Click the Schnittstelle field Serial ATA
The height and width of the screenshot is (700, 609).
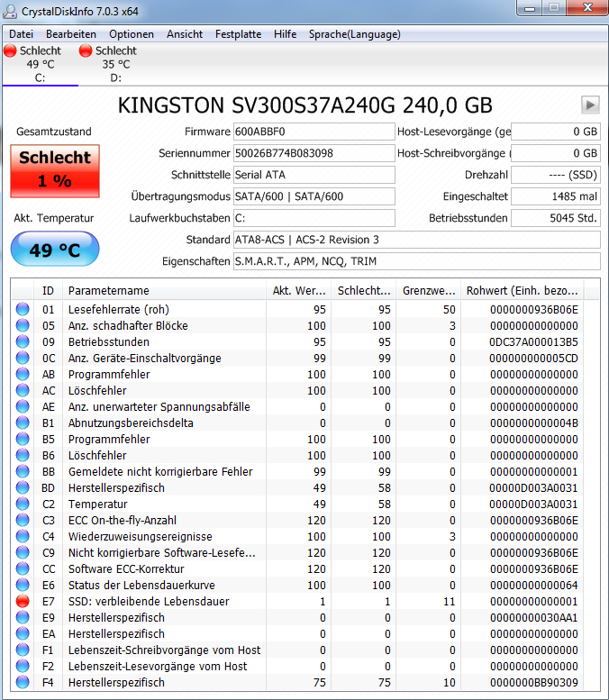pos(314,175)
